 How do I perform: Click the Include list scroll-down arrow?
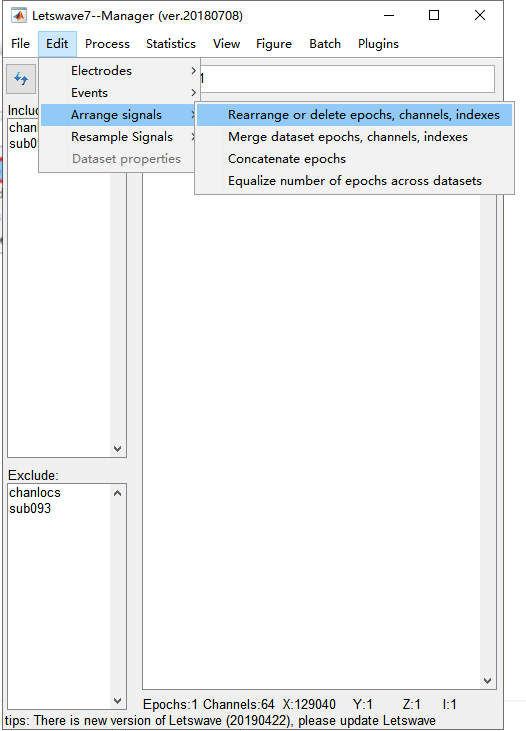118,448
